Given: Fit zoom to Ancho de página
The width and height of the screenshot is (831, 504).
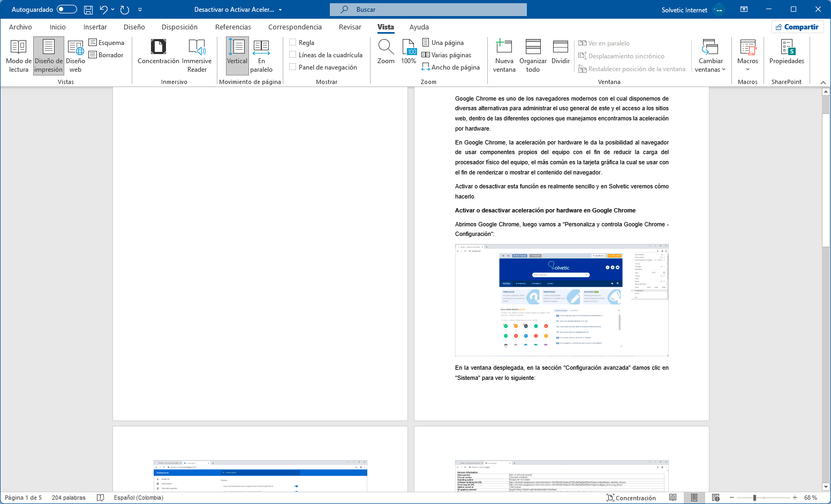Looking at the screenshot, I should [x=451, y=67].
